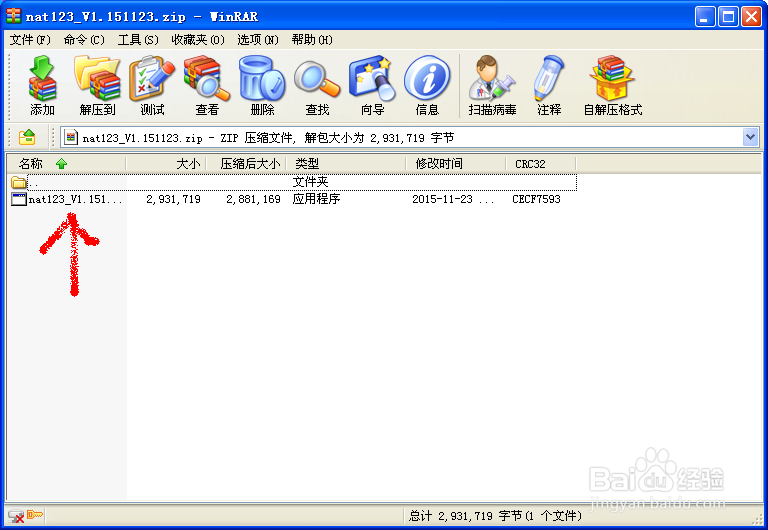Sort by 修改时间 column header
Image resolution: width=768 pixels, height=530 pixels.
pyautogui.click(x=456, y=164)
